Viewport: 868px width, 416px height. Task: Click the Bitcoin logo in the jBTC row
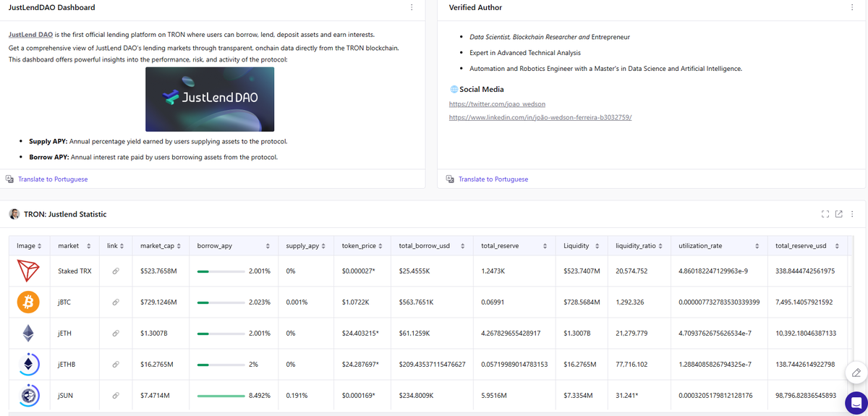pyautogui.click(x=29, y=302)
